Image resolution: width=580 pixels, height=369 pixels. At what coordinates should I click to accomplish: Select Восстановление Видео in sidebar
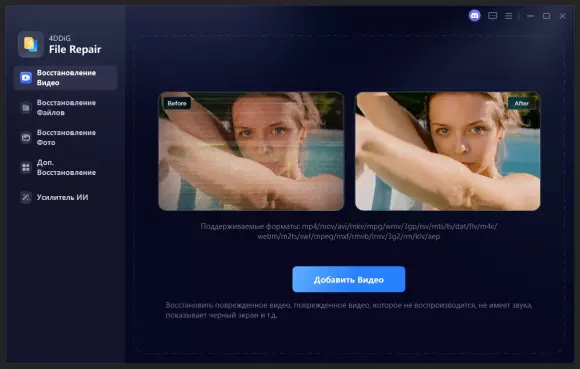pyautogui.click(x=65, y=78)
